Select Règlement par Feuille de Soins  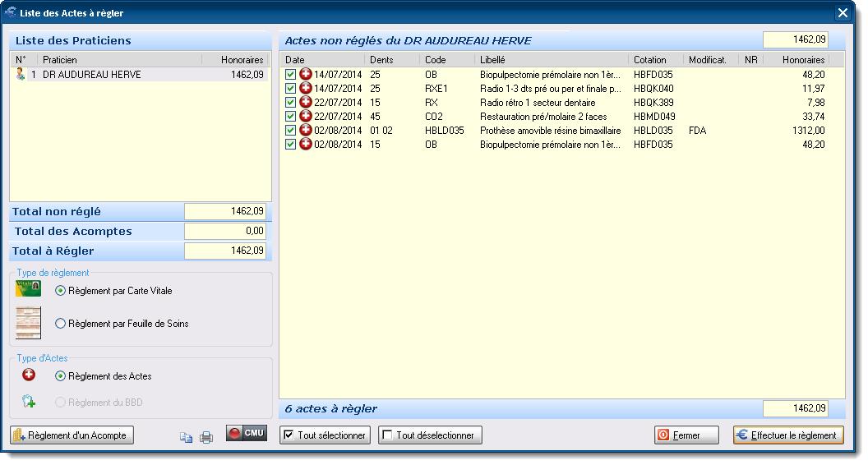(x=60, y=324)
